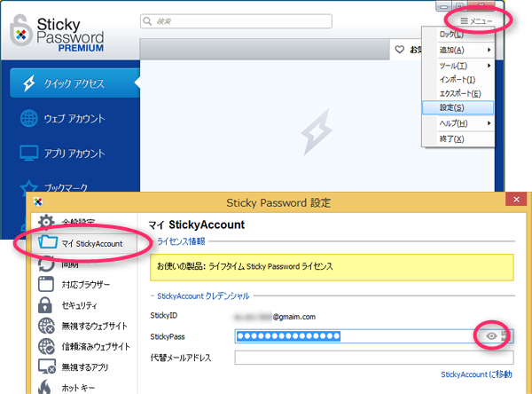
Task: Click the Sticky Password Premium logo
Action: pos(57,34)
